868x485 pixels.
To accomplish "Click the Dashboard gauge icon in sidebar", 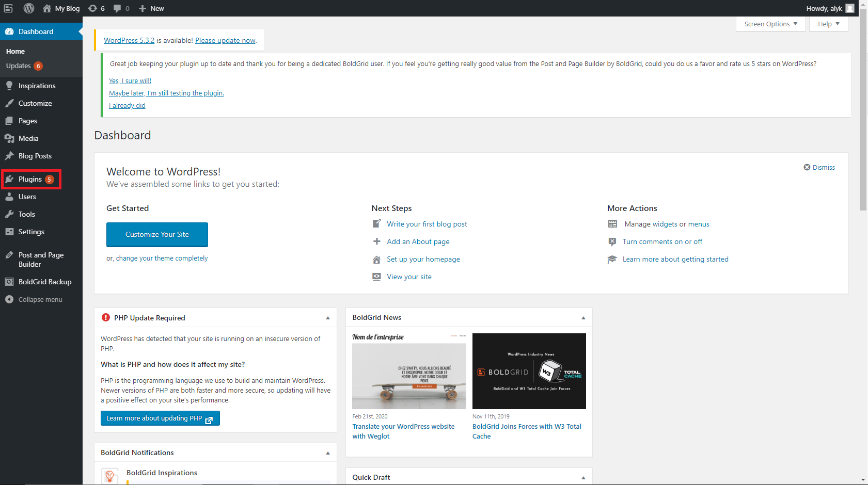I will pyautogui.click(x=9, y=31).
